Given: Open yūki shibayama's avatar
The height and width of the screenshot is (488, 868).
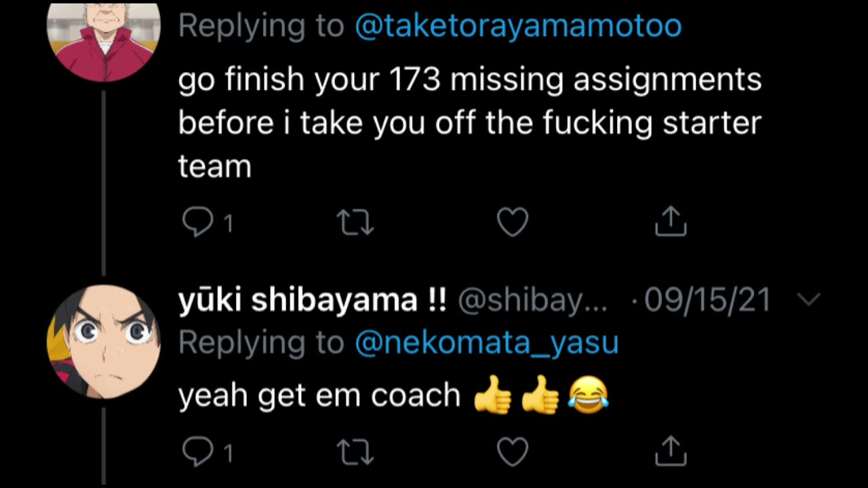Looking at the screenshot, I should 103,342.
